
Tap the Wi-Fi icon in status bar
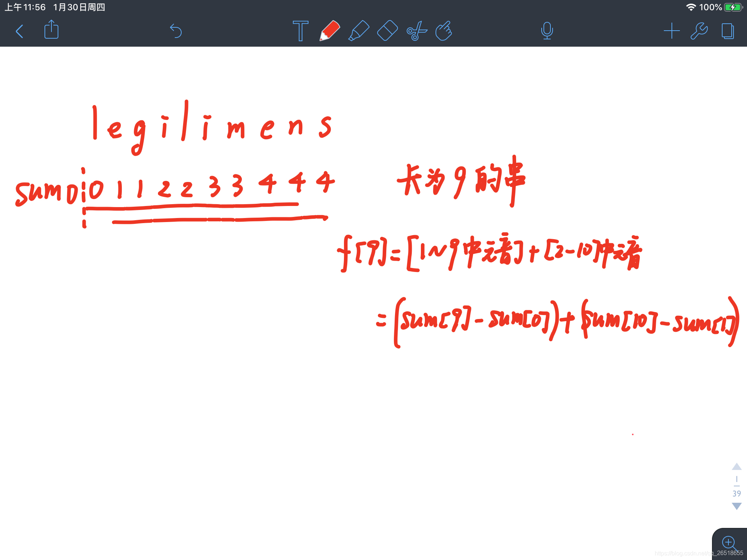[691, 7]
